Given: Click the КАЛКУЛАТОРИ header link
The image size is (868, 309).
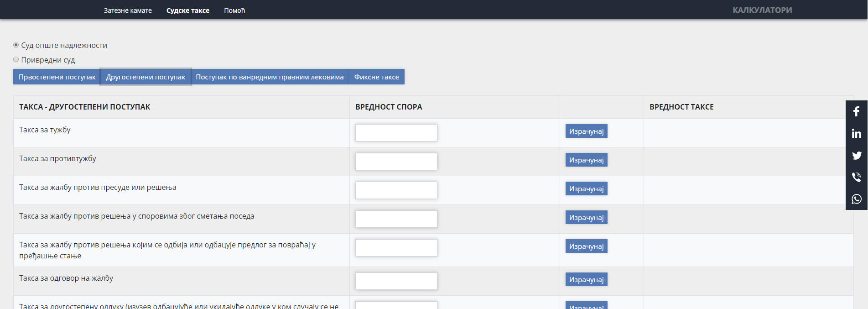Looking at the screenshot, I should (x=762, y=10).
